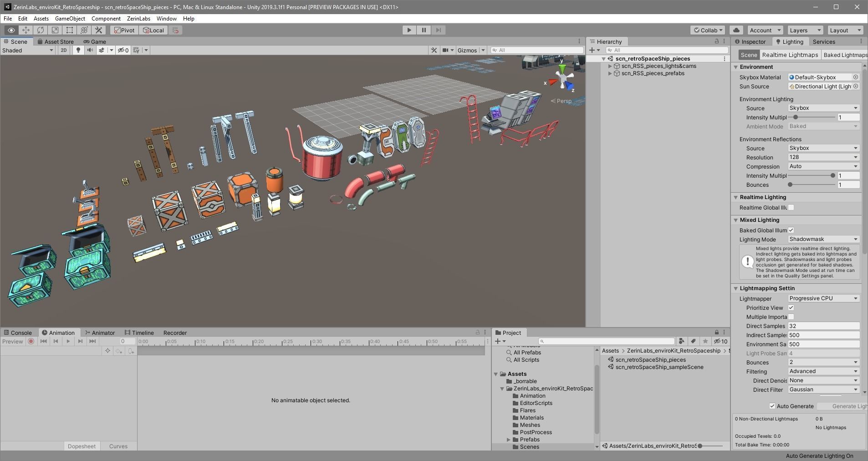
Task: Enable Multiple Importance Sampling checkbox
Action: 791,317
